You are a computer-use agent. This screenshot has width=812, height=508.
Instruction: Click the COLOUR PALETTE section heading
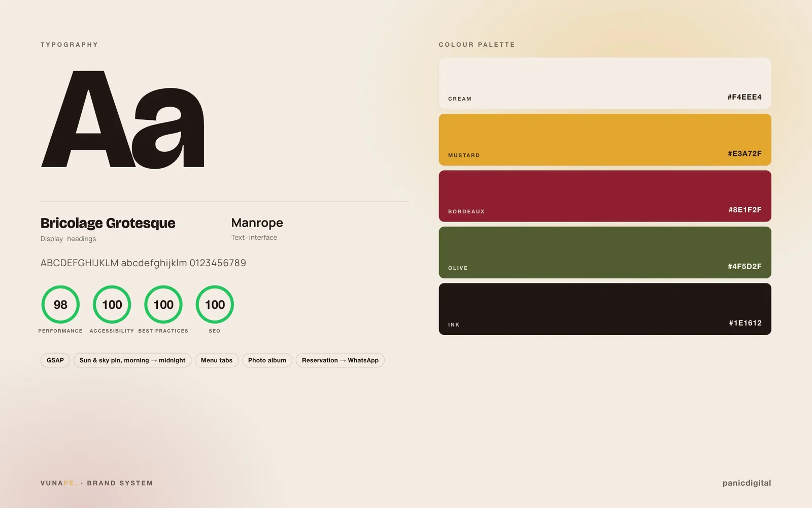[x=477, y=45]
